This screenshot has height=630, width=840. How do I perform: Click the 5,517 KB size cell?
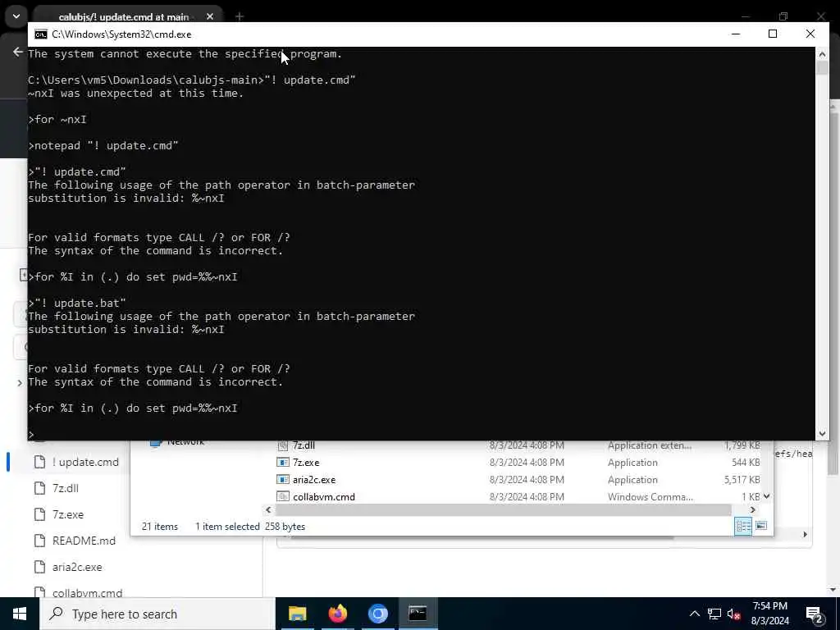click(x=742, y=479)
